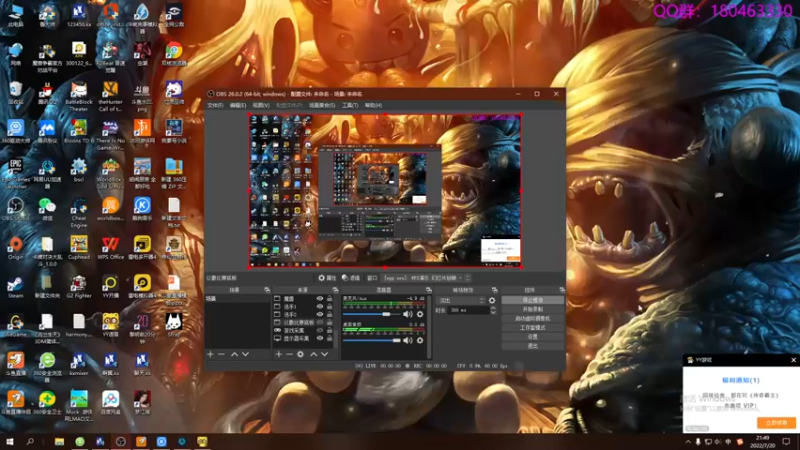Click orange 立即领取 button in YY popup

click(776, 423)
